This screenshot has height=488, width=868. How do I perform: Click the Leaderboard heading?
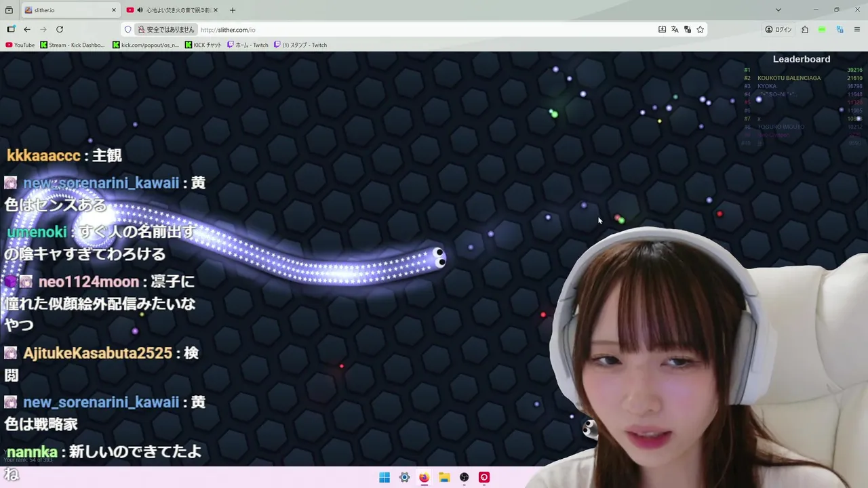(x=802, y=60)
